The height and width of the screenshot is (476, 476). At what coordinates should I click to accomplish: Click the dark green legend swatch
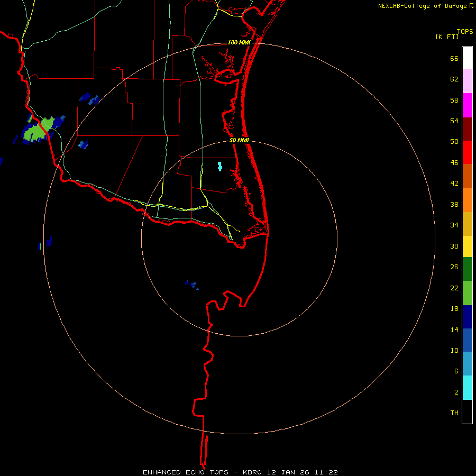467,269
